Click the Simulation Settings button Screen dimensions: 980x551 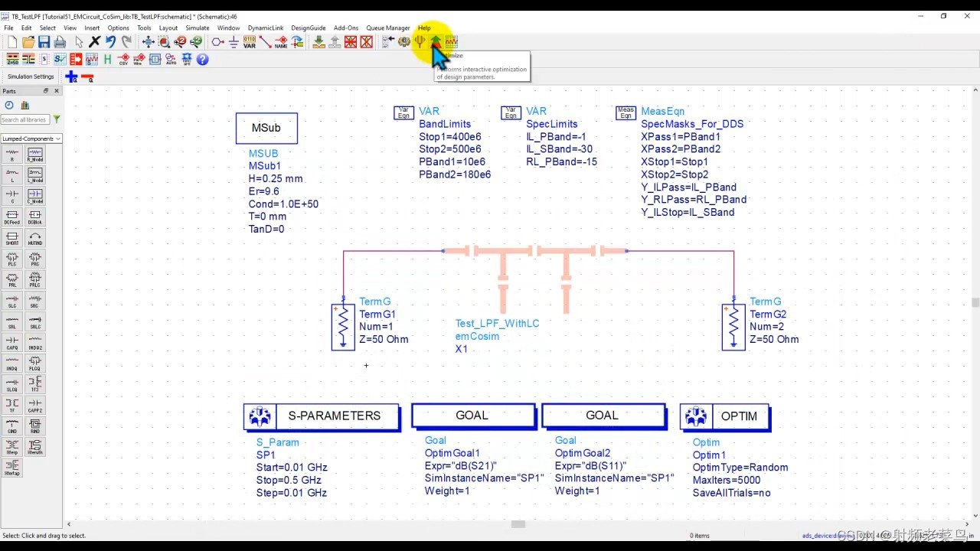point(31,76)
